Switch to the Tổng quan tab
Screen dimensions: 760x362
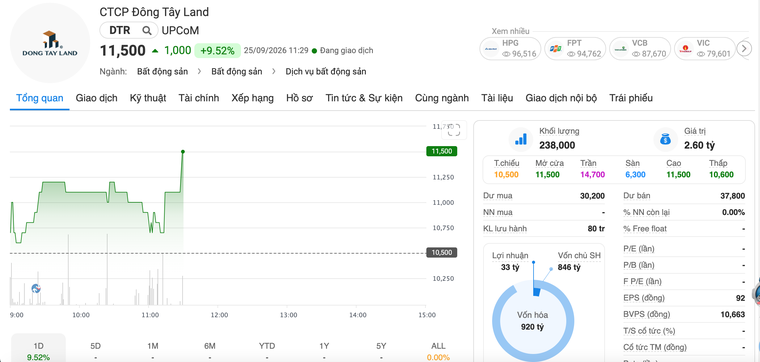40,98
